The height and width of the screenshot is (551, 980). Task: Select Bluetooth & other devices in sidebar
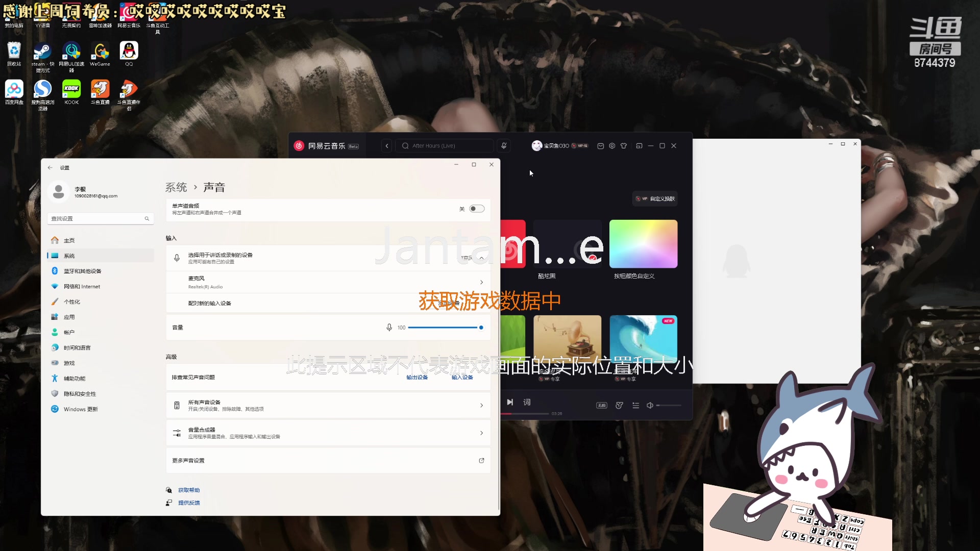(x=82, y=271)
